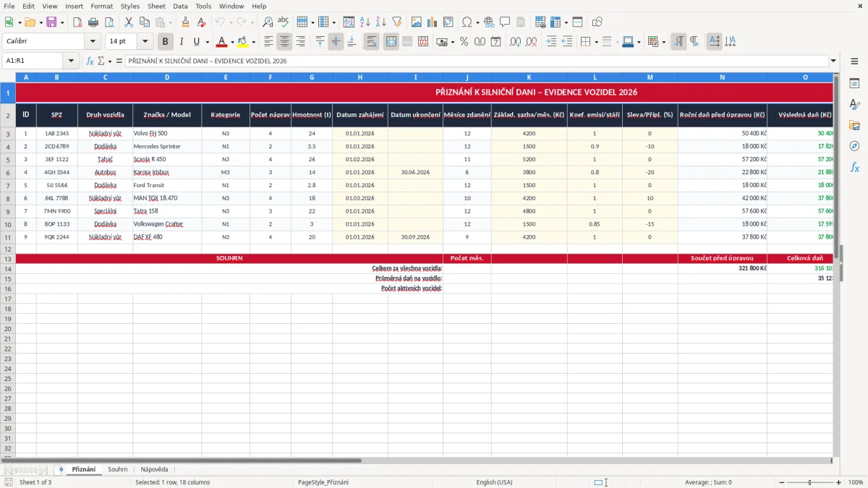
Task: Click the Save document icon
Action: click(51, 22)
